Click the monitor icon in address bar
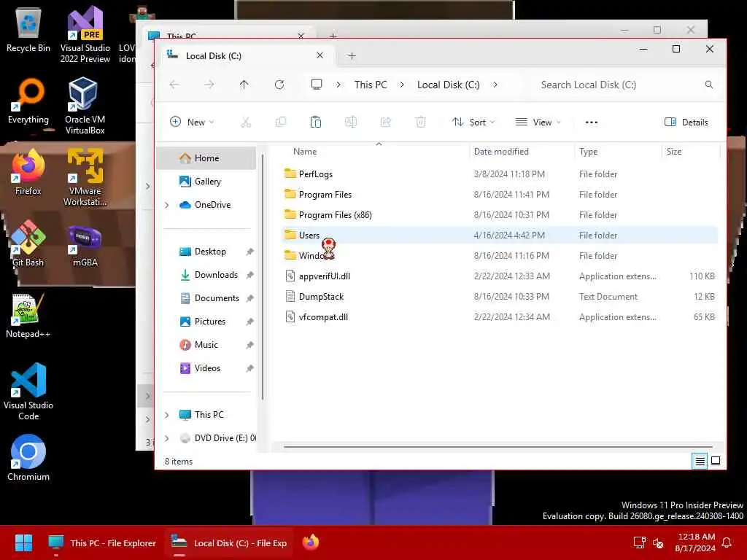Image resolution: width=747 pixels, height=560 pixels. click(x=317, y=85)
